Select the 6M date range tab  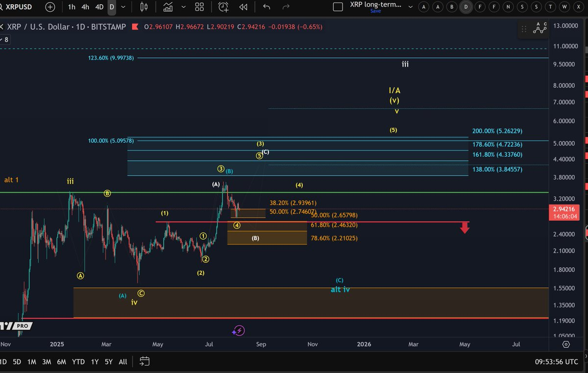pyautogui.click(x=61, y=362)
